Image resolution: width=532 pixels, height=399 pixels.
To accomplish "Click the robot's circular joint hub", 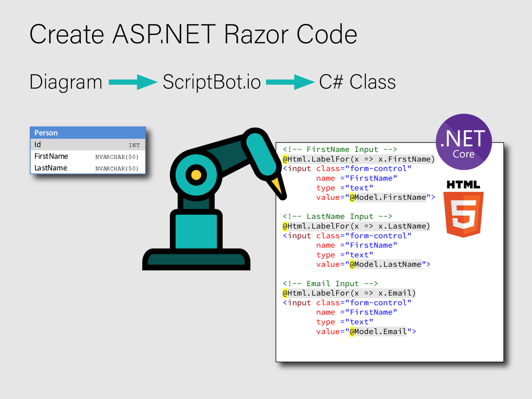I will point(195,176).
